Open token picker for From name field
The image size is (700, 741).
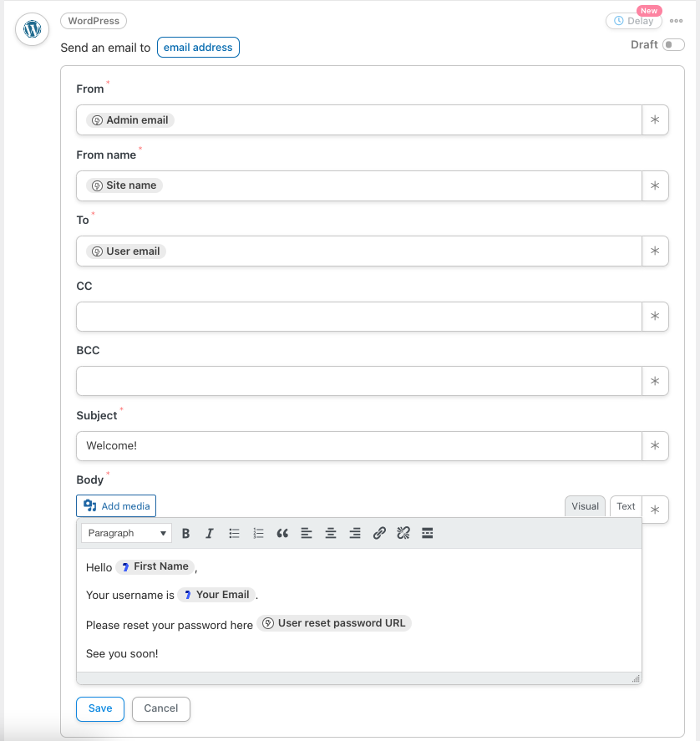pos(655,185)
